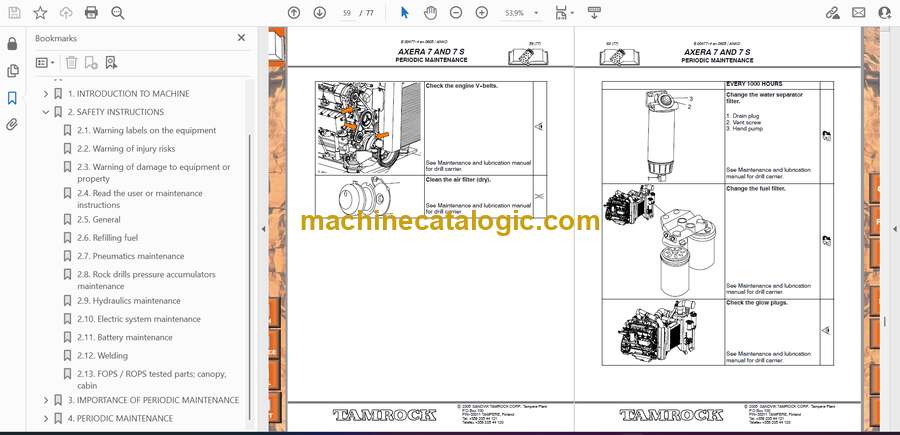Expand the 1. INTRODUCTION TO MACHINE bookmark
900x435 pixels.
[46, 94]
